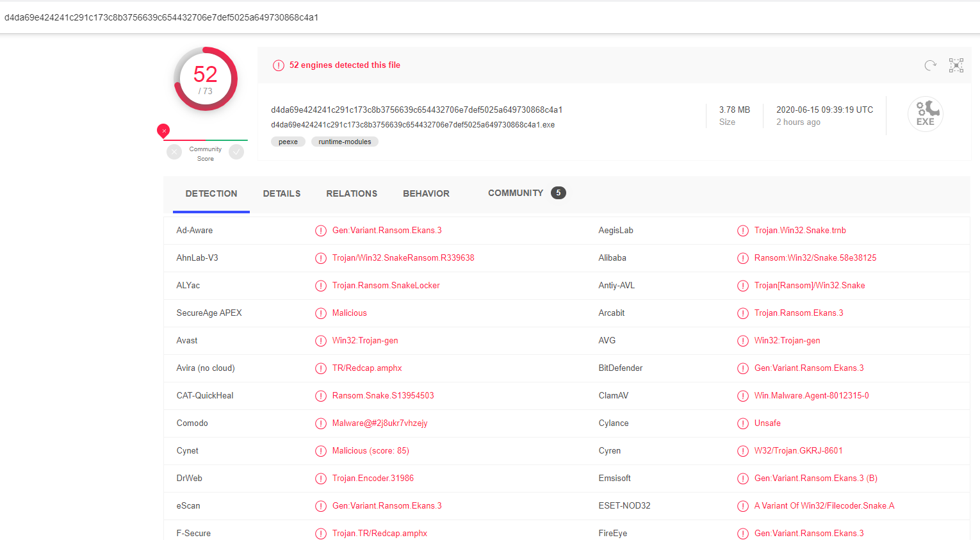Click the reanalyze refresh icon
The width and height of the screenshot is (980, 540).
(930, 65)
